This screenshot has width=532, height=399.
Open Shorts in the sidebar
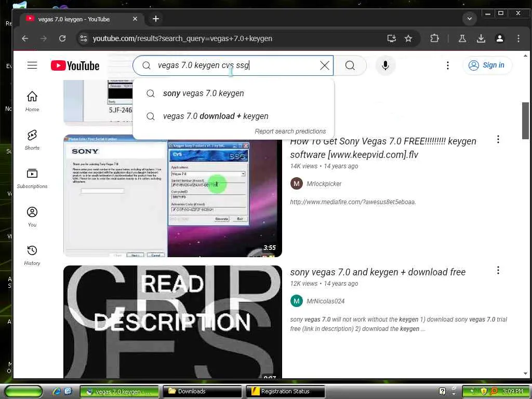(x=32, y=140)
